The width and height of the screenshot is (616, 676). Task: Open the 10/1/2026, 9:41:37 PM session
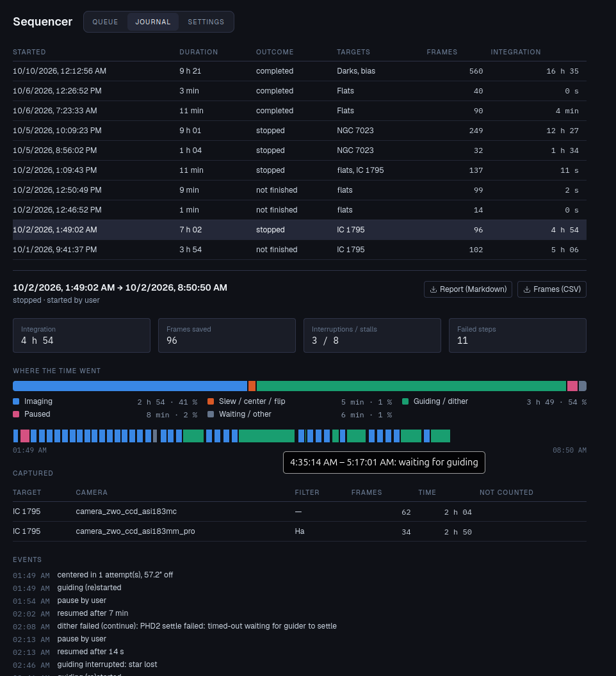pyautogui.click(x=300, y=250)
